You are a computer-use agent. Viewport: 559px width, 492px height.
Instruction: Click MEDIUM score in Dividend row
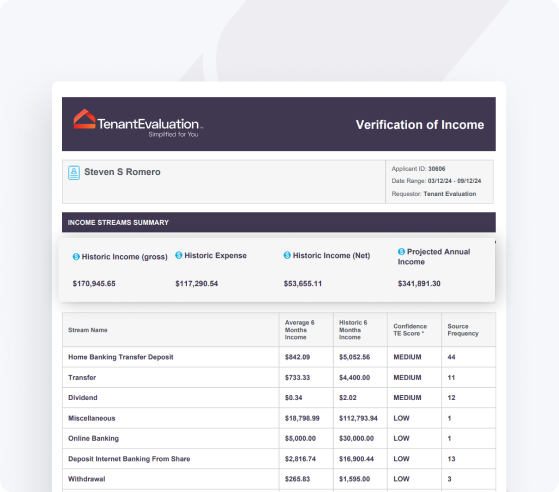click(x=407, y=398)
